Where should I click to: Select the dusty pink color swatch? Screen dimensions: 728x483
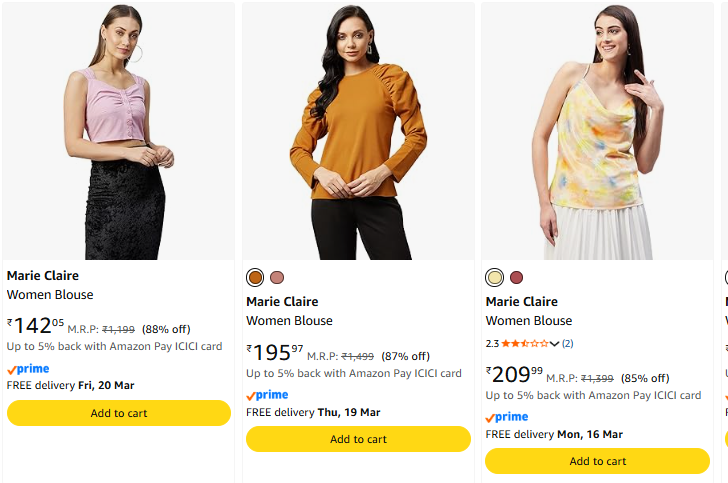277,277
